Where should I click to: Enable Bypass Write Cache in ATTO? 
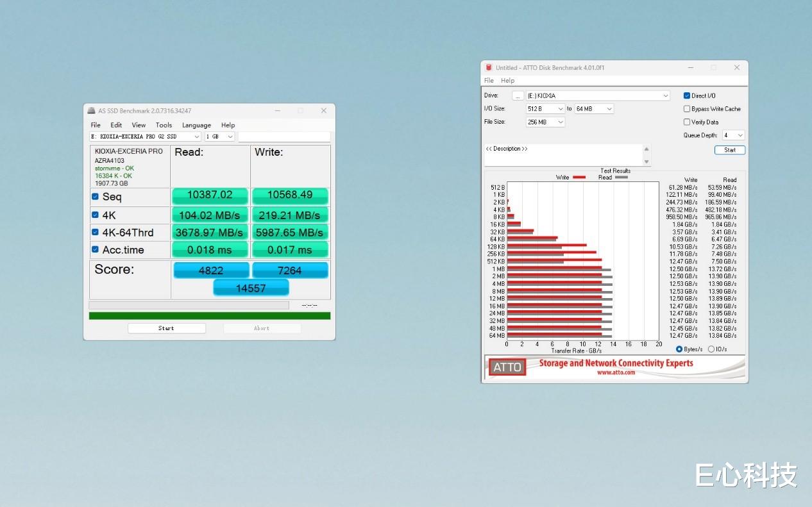coord(687,109)
